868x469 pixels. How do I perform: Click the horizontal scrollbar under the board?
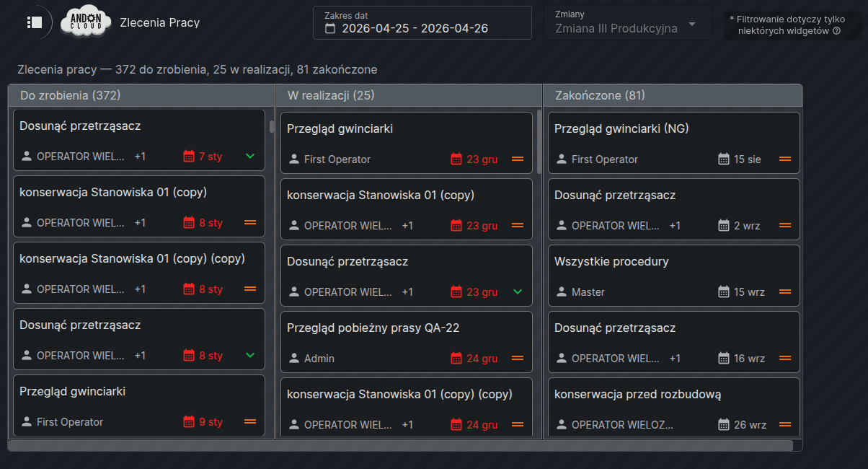[x=400, y=445]
